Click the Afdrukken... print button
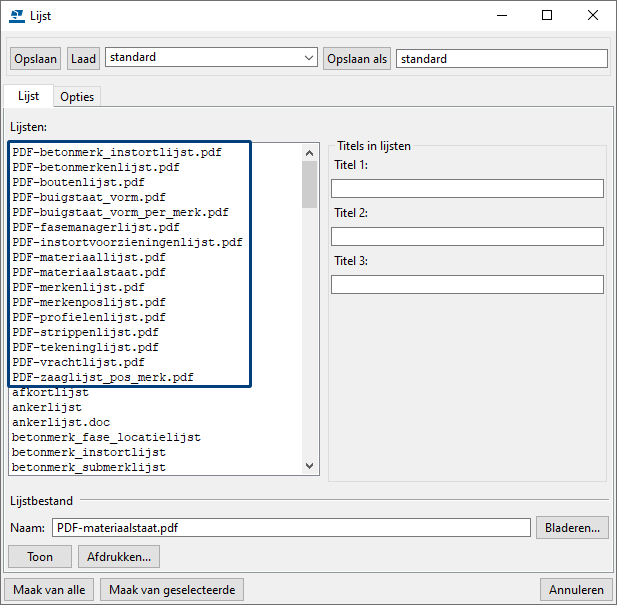 tap(119, 557)
